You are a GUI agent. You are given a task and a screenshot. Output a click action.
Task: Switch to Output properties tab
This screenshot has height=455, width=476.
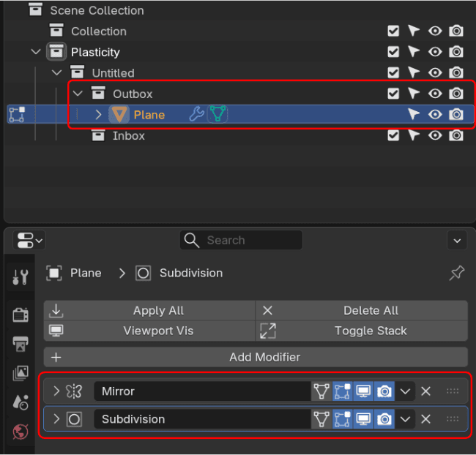tap(21, 344)
